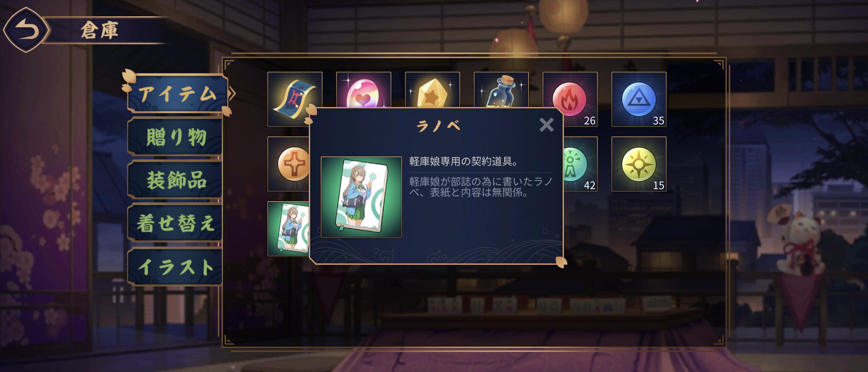Screen dimensions: 868x372
Task: Select the pink heart egg item
Action: click(363, 90)
